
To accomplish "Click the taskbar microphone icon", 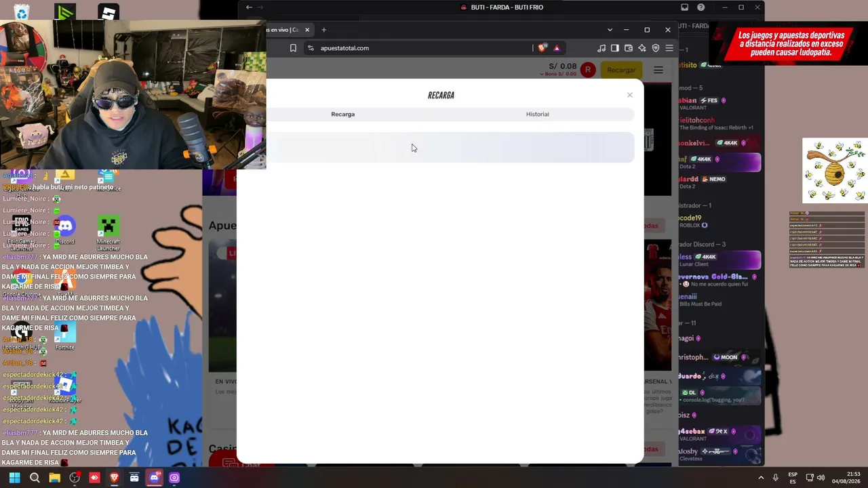I will [x=776, y=478].
